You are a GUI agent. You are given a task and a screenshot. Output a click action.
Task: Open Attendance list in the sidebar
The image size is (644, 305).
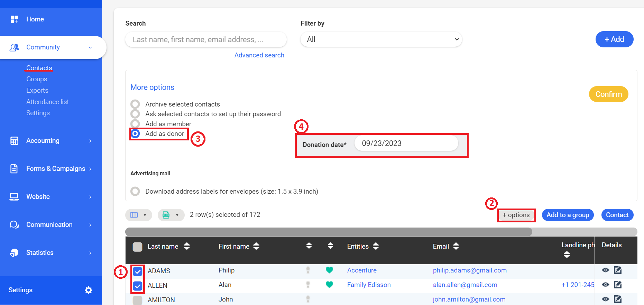point(48,102)
